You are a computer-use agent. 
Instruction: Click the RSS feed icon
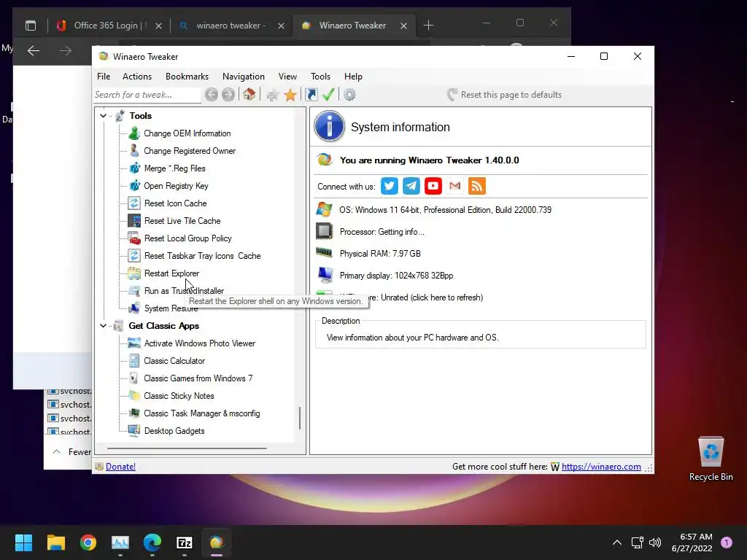(477, 186)
